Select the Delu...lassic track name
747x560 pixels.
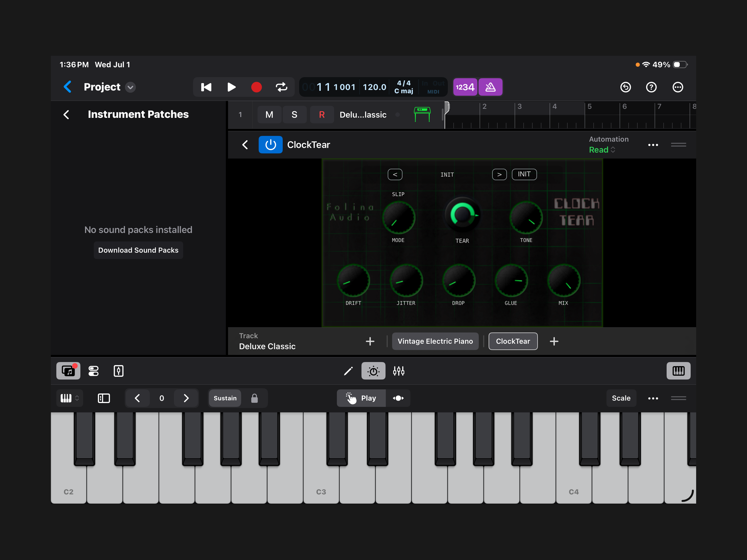[x=363, y=115]
